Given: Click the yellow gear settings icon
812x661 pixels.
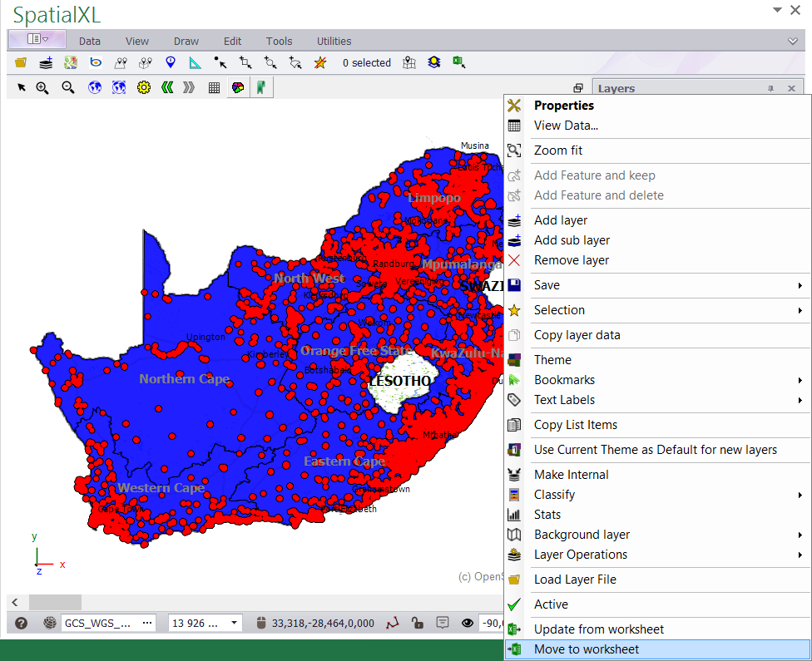Looking at the screenshot, I should 143,87.
